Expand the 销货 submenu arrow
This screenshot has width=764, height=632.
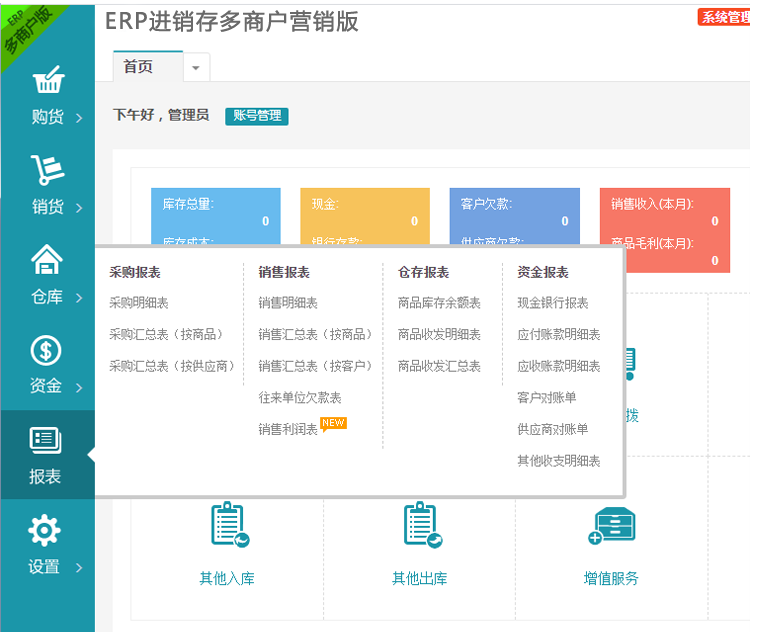79,208
